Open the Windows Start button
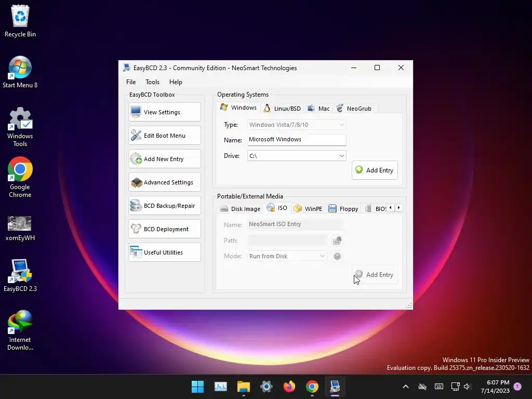The width and height of the screenshot is (532, 399). tap(197, 387)
